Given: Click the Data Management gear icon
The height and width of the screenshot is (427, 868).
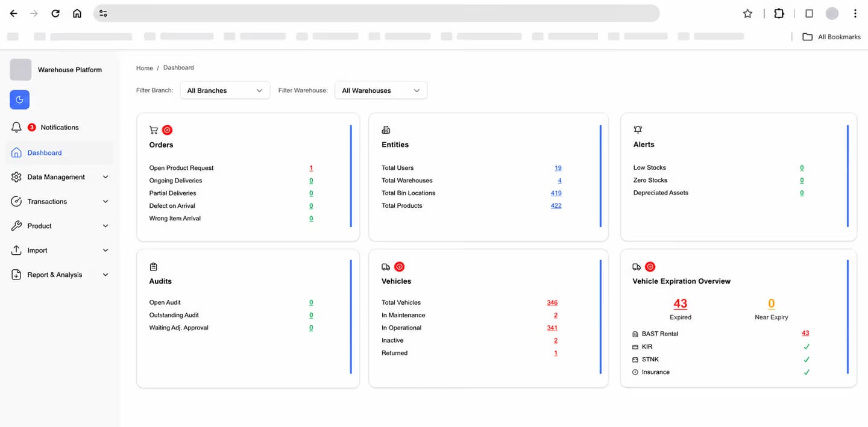Looking at the screenshot, I should point(16,177).
